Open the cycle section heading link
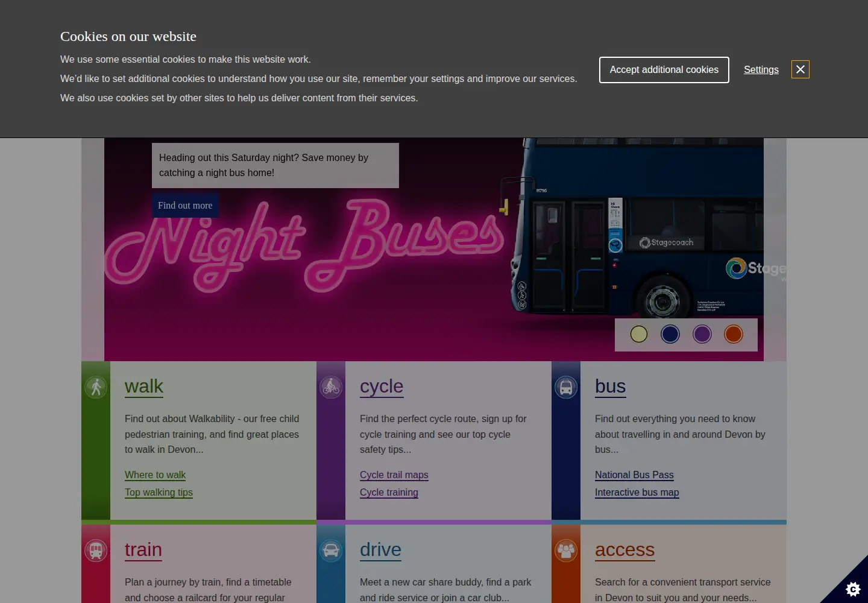 (x=382, y=387)
